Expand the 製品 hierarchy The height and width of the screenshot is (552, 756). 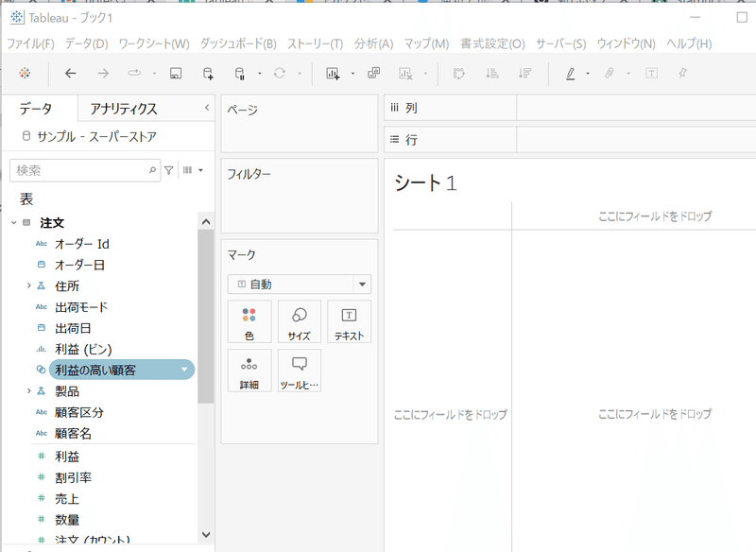pyautogui.click(x=29, y=391)
